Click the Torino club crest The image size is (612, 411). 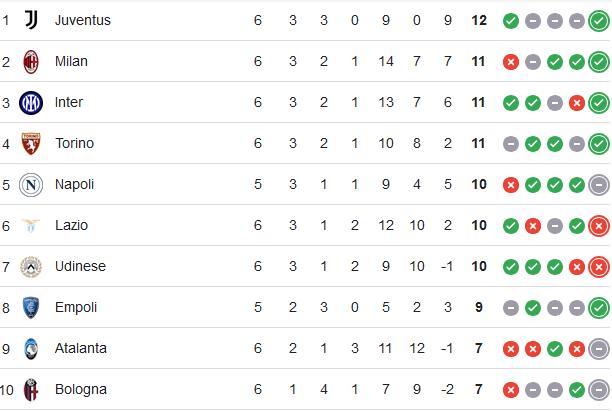[31, 144]
